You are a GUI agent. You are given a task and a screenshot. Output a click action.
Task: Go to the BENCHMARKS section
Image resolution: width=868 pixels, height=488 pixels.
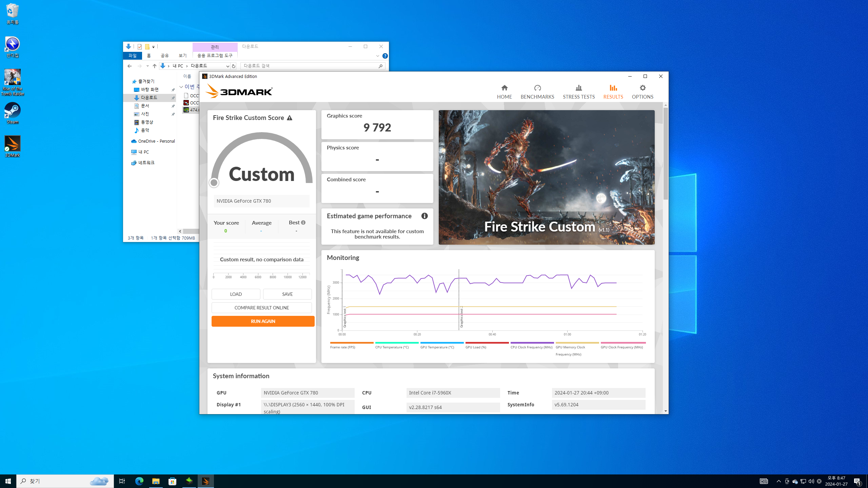(537, 92)
